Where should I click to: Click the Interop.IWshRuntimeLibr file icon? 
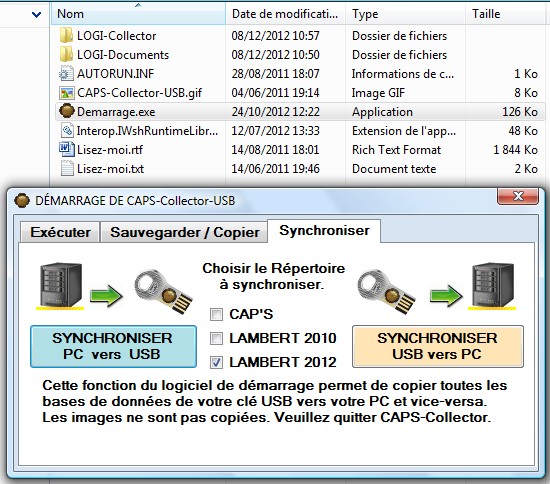tap(67, 130)
